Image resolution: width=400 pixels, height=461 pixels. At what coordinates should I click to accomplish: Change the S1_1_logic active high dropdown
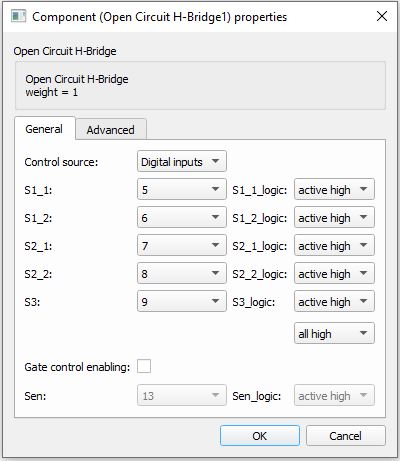(334, 189)
